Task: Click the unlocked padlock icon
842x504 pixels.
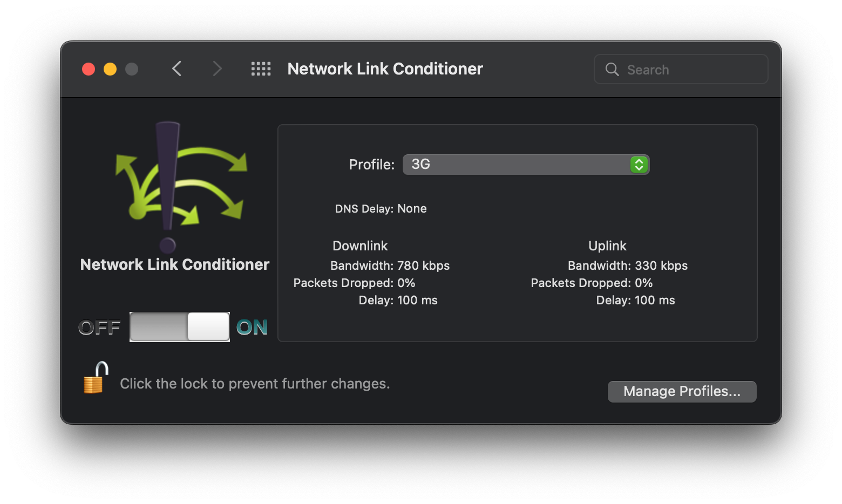Action: (x=96, y=378)
